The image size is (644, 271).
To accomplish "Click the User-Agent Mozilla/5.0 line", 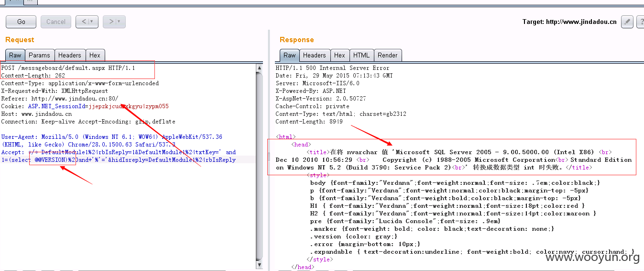I will click(x=111, y=137).
